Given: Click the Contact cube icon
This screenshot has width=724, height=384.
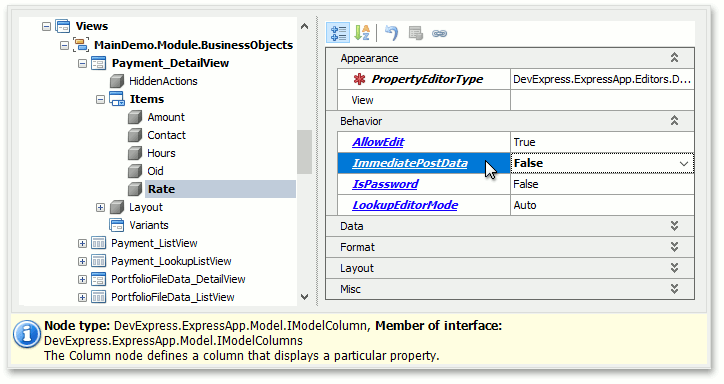Looking at the screenshot, I should pos(135,135).
